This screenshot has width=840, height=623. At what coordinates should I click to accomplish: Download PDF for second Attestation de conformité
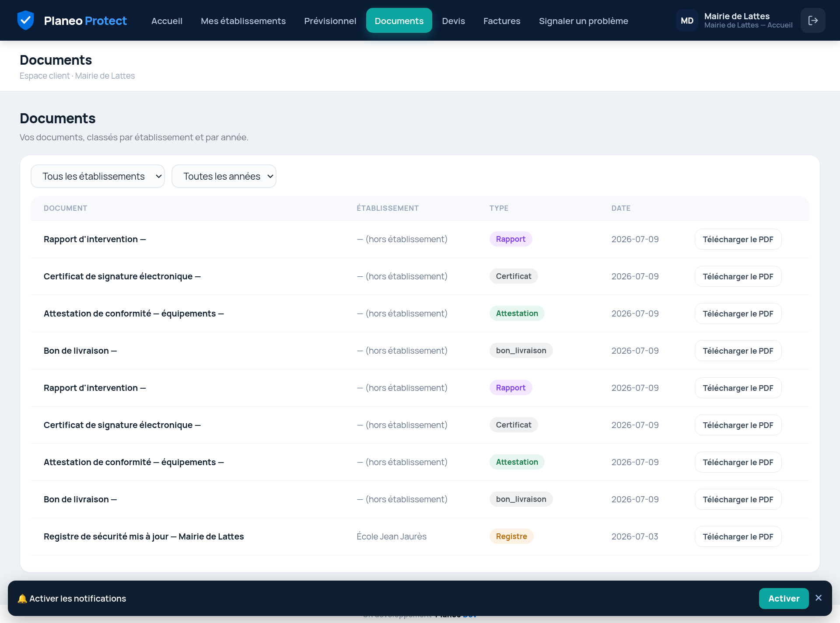click(738, 462)
